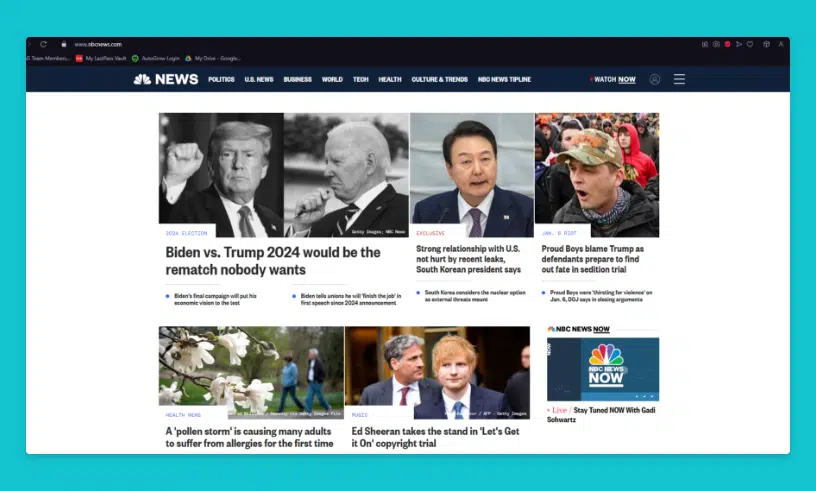Screen dimensions: 816x491
Task: Click the cube extensions icon in browser toolbar
Action: coord(766,44)
